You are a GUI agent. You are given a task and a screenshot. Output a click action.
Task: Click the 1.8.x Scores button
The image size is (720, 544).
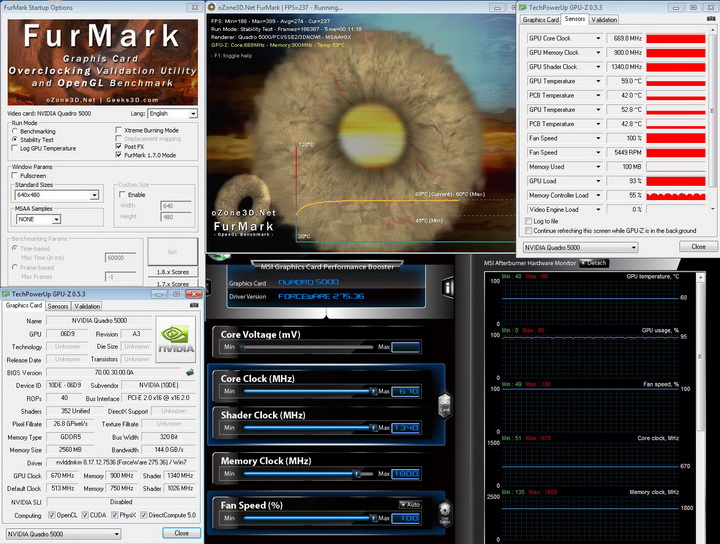172,271
